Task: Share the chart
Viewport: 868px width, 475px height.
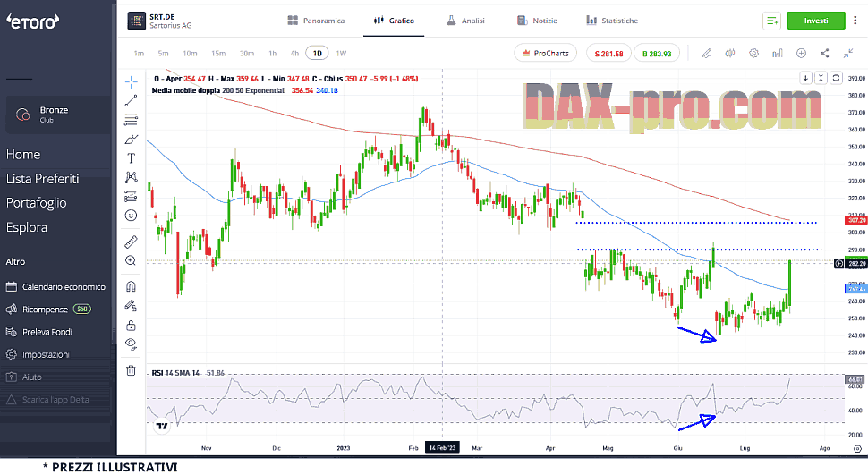Action: [825, 53]
